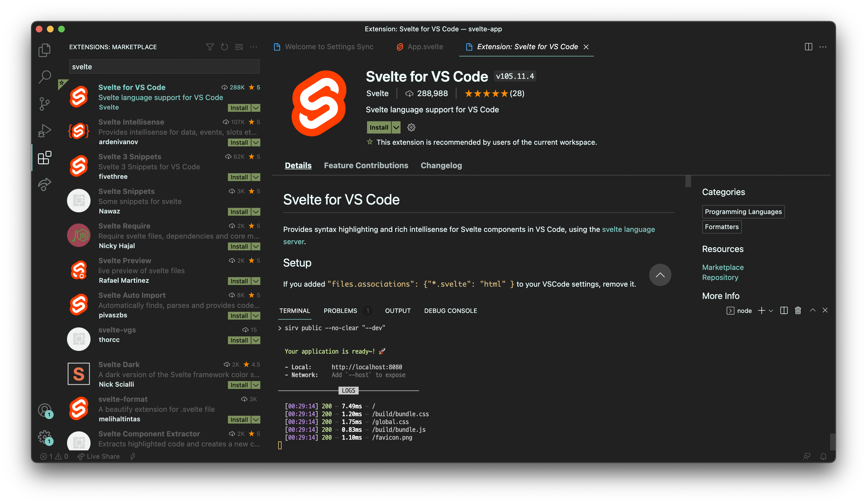Maximize terminal panel with up chevron
867x504 pixels.
(813, 310)
